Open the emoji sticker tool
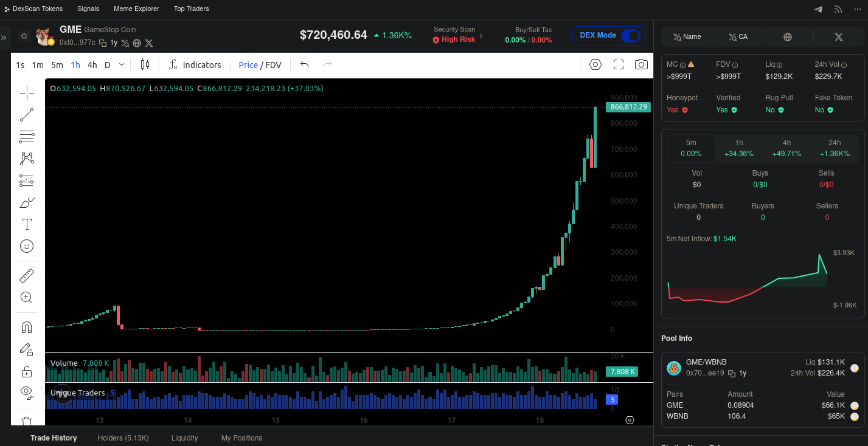This screenshot has width=868, height=446. (x=27, y=246)
